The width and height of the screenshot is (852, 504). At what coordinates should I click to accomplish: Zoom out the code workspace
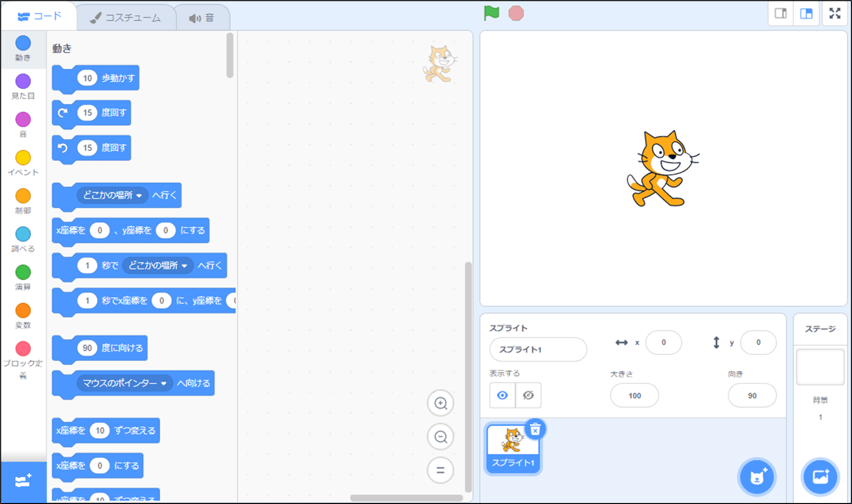tap(440, 436)
